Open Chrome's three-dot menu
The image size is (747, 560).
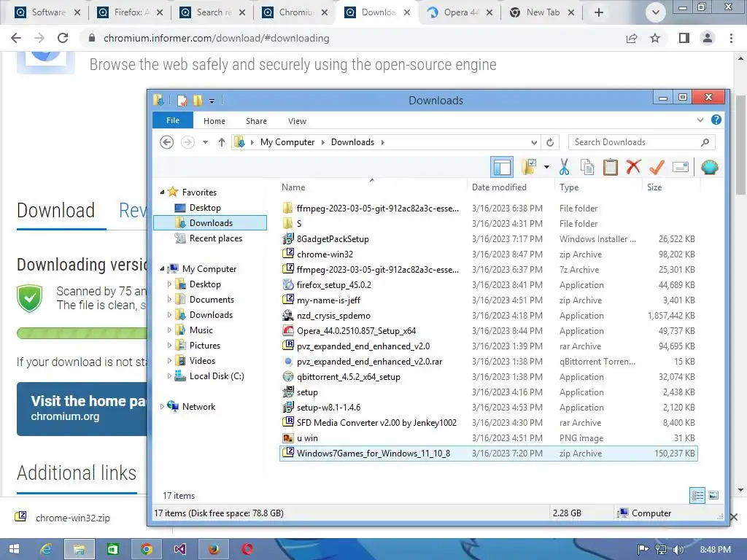pyautogui.click(x=731, y=38)
